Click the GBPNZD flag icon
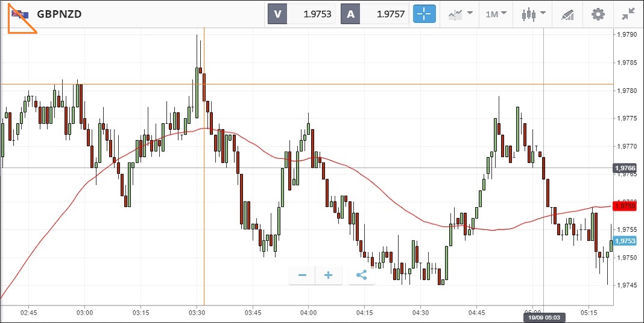Screen dimensions: 644x323 (x=22, y=14)
